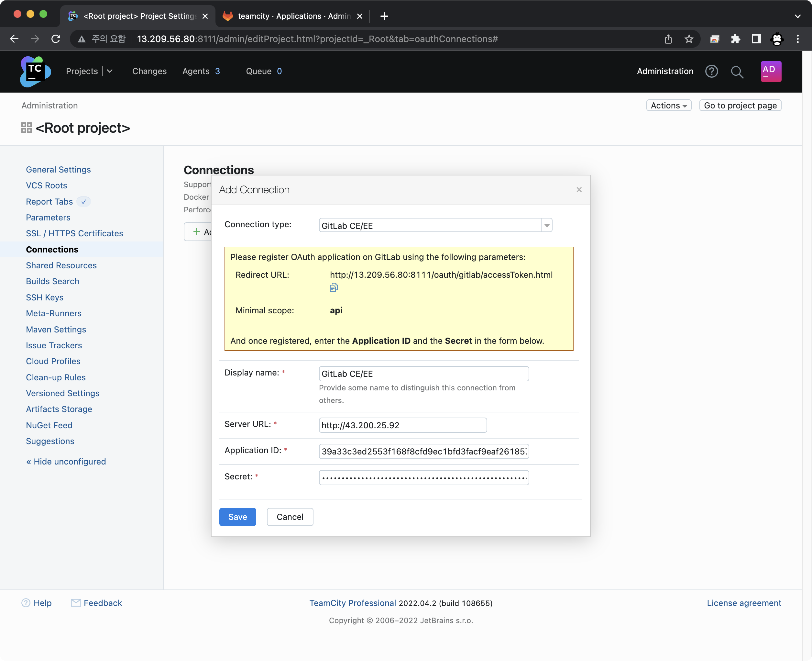Open SSL / HTTPS Certificates

click(x=75, y=233)
